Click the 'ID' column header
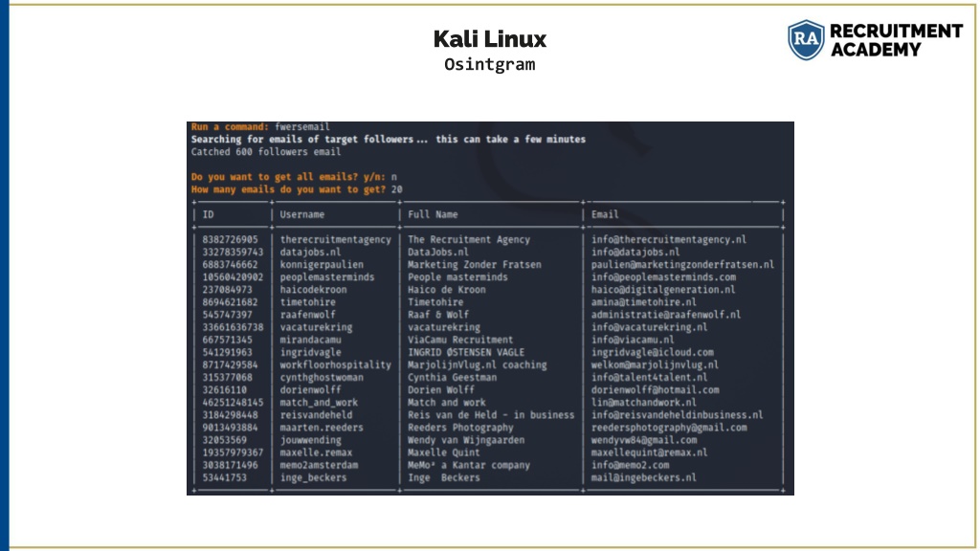 pos(208,214)
